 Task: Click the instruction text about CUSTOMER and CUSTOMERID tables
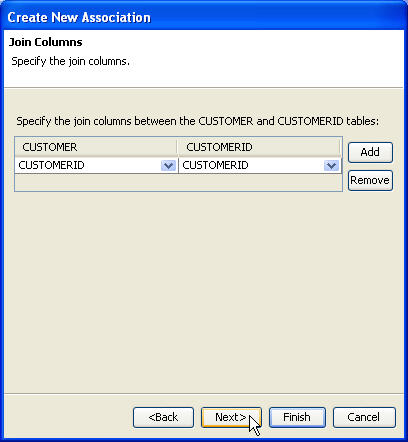click(x=198, y=121)
